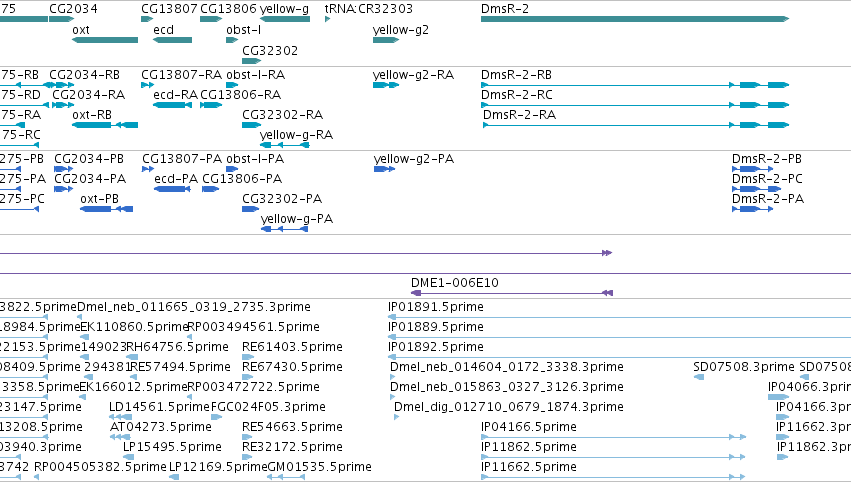851x482 pixels.
Task: Click the CG2034-RB transcript
Action: tap(59, 85)
